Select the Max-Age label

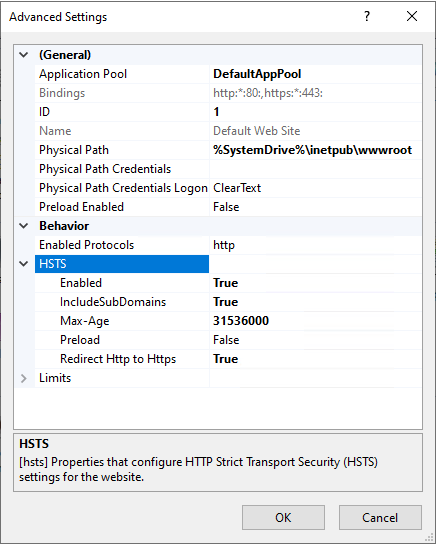coord(85,321)
